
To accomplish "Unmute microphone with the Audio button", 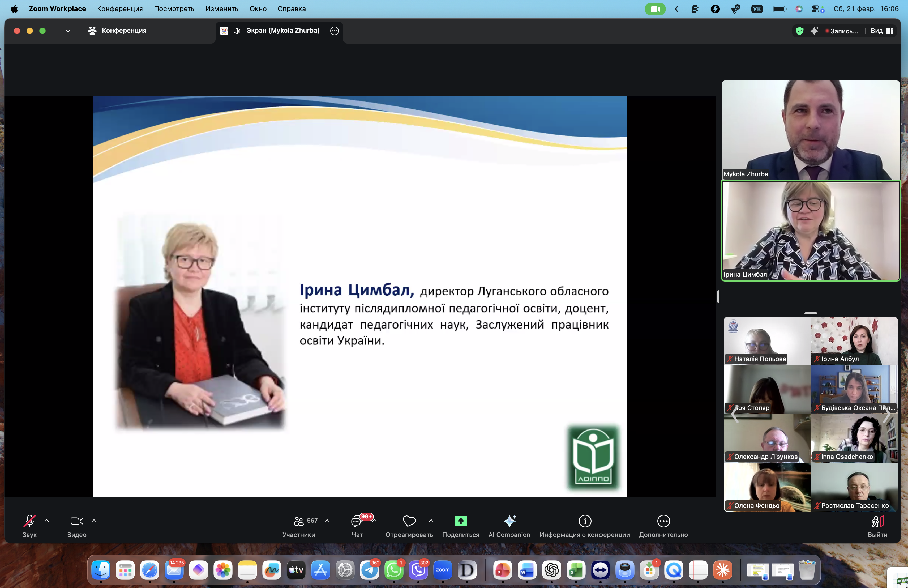I will 29,521.
